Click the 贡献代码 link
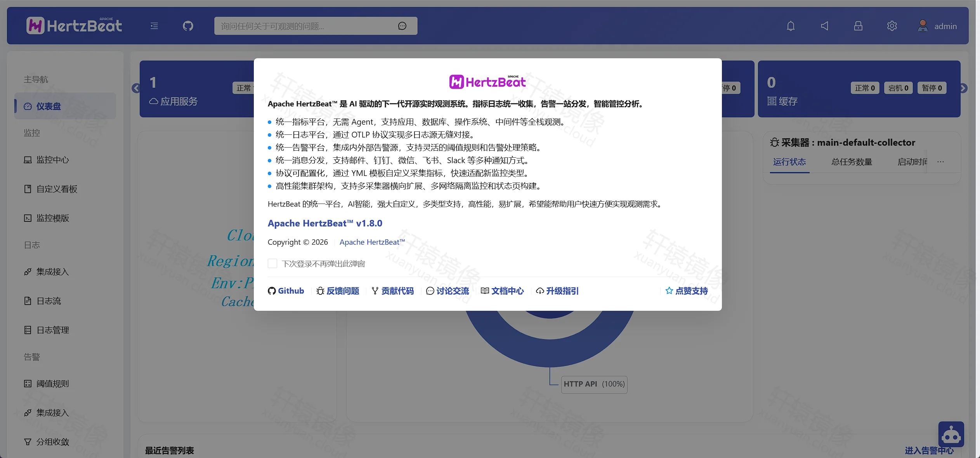 [x=393, y=291]
